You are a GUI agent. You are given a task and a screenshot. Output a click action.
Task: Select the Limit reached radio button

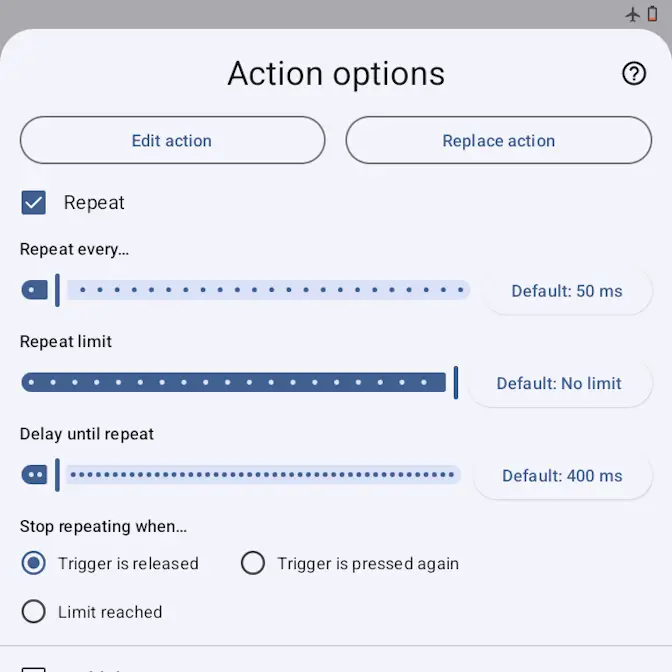[x=34, y=611]
